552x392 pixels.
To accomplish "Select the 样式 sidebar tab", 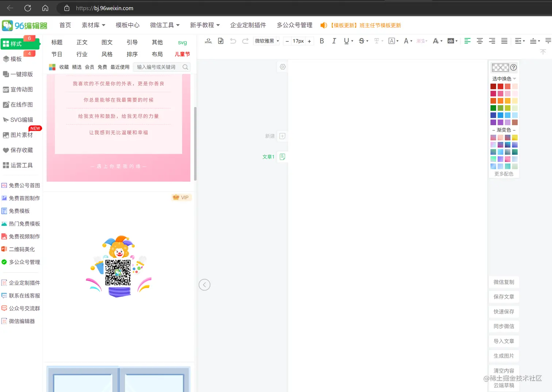I will point(20,44).
